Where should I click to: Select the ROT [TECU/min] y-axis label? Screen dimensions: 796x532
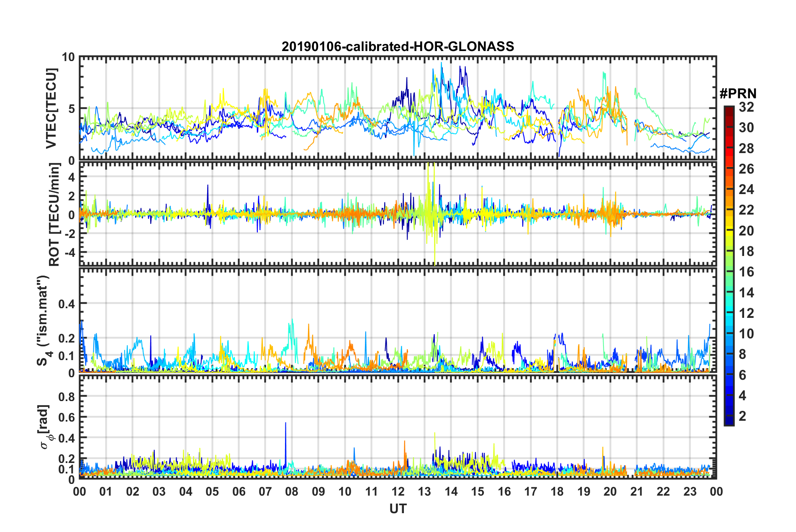click(54, 215)
